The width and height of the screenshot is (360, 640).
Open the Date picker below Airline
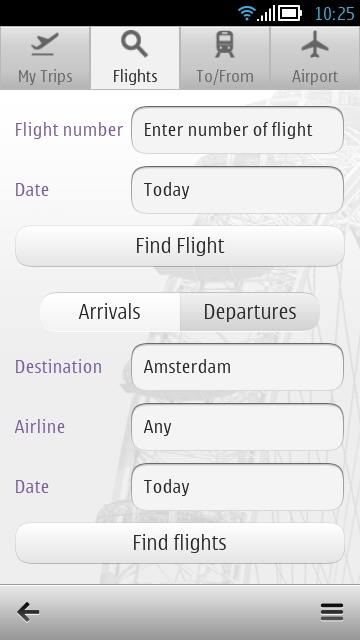pyautogui.click(x=237, y=487)
